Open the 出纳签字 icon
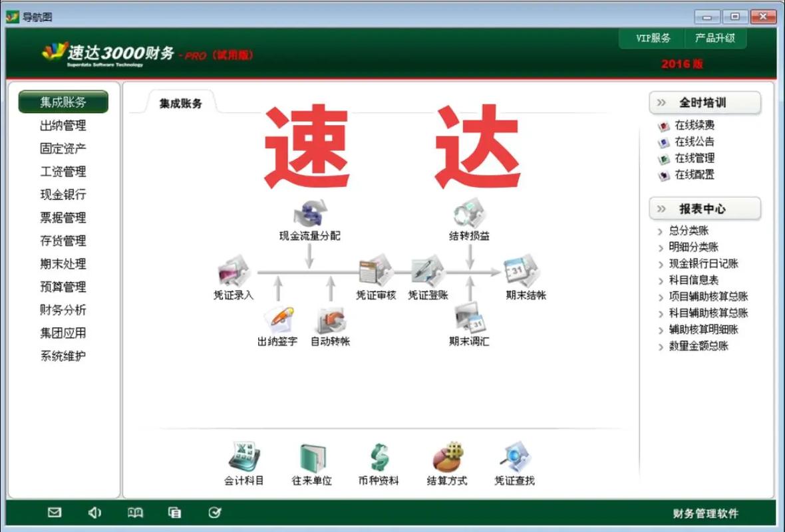Screen dimensions: 785x532 pos(278,319)
